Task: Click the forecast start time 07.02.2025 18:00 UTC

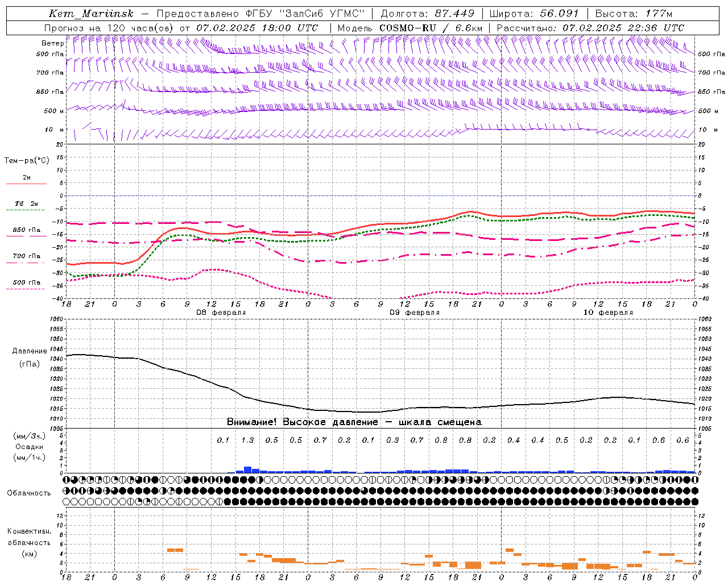Action: pos(257,28)
